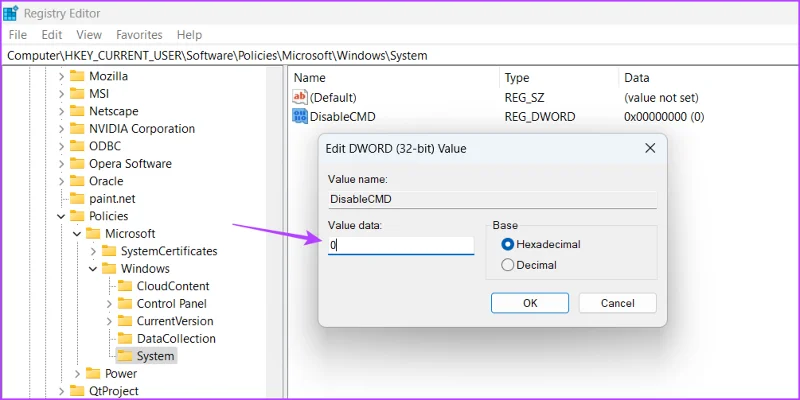The width and height of the screenshot is (800, 400).
Task: Select the Control Panel folder icon
Action: tap(124, 304)
